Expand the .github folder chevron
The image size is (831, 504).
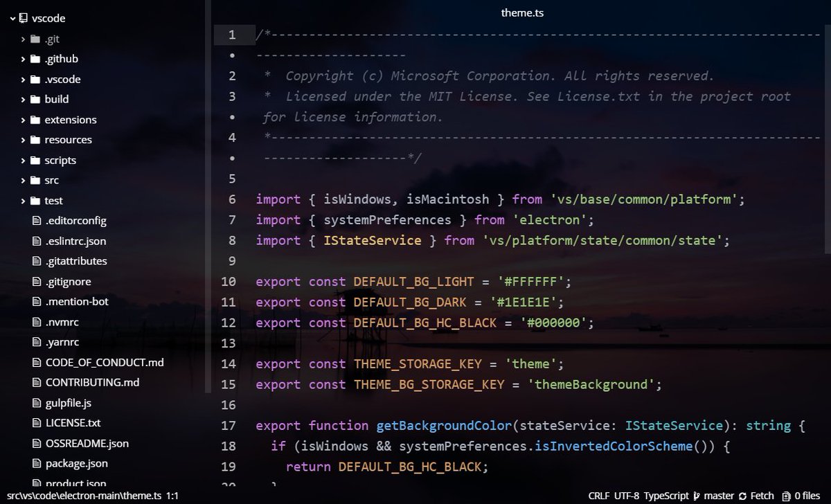[x=23, y=59]
